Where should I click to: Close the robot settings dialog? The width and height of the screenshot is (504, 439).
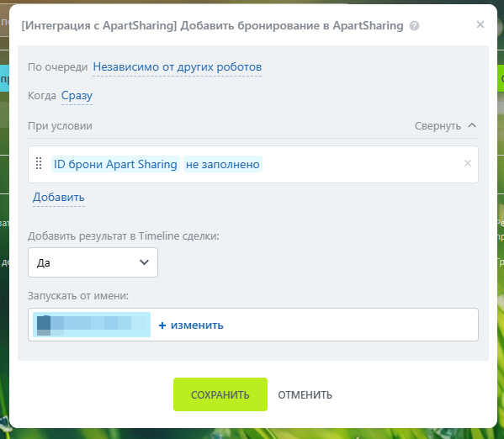coord(480,24)
